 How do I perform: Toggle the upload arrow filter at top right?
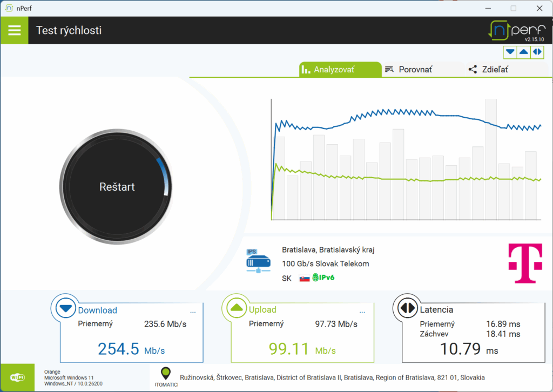click(523, 52)
